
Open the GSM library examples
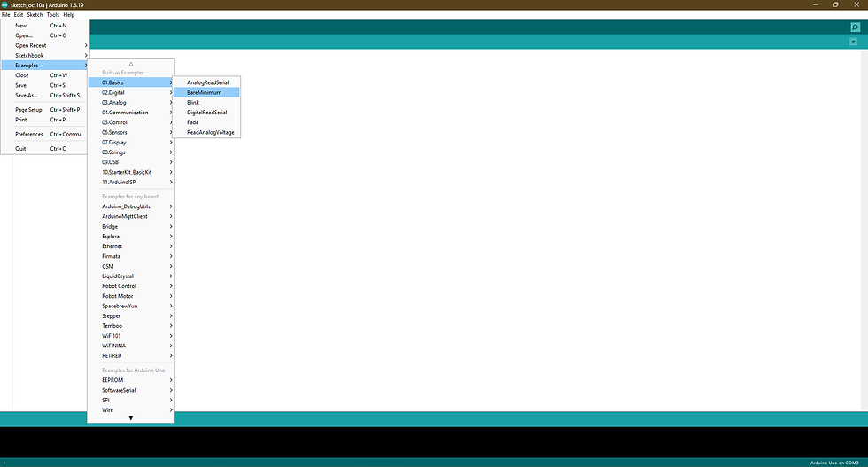[x=131, y=267]
